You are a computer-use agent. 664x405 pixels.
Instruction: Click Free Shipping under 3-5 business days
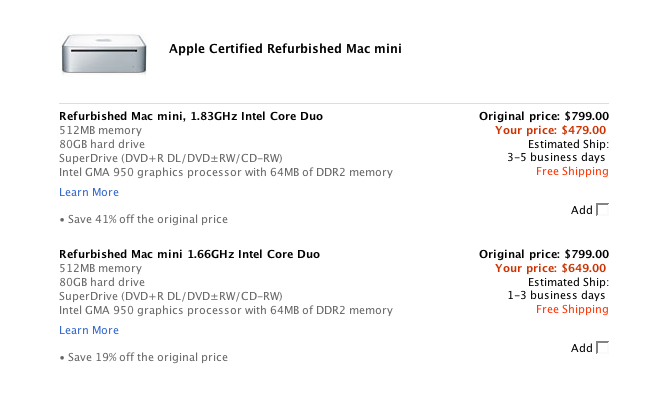572,172
